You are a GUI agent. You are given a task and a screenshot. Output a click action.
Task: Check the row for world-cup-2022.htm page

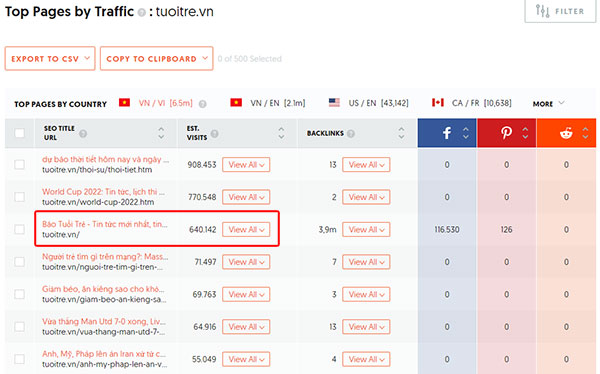[20, 197]
